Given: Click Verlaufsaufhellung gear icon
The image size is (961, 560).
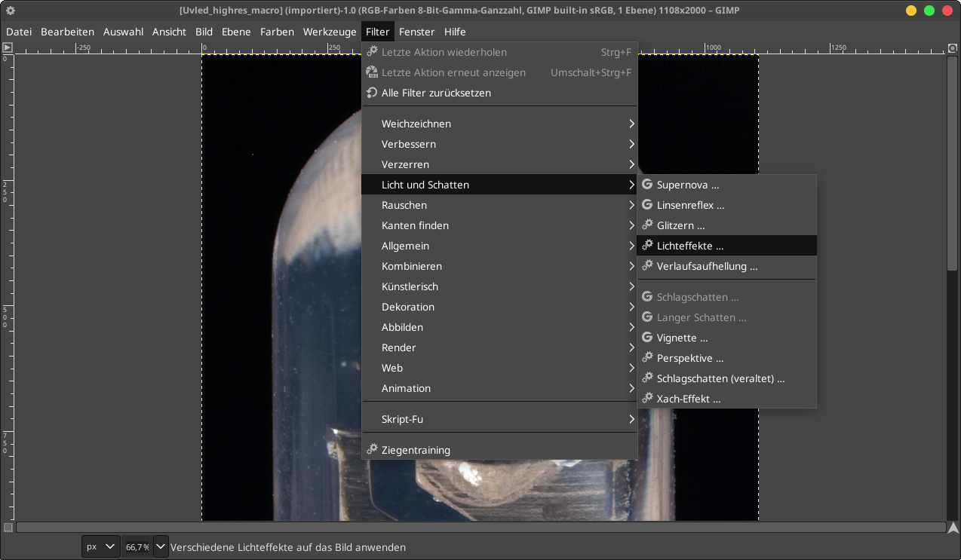Looking at the screenshot, I should (x=647, y=266).
